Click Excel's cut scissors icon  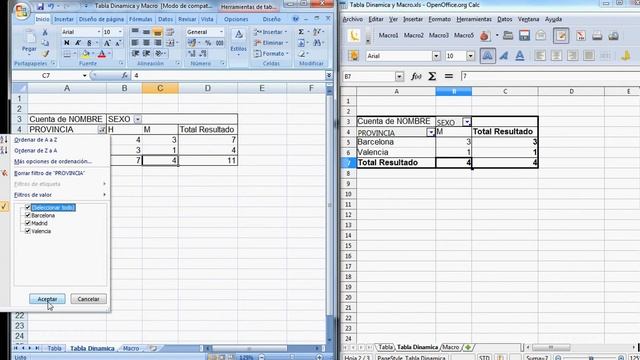point(45,32)
